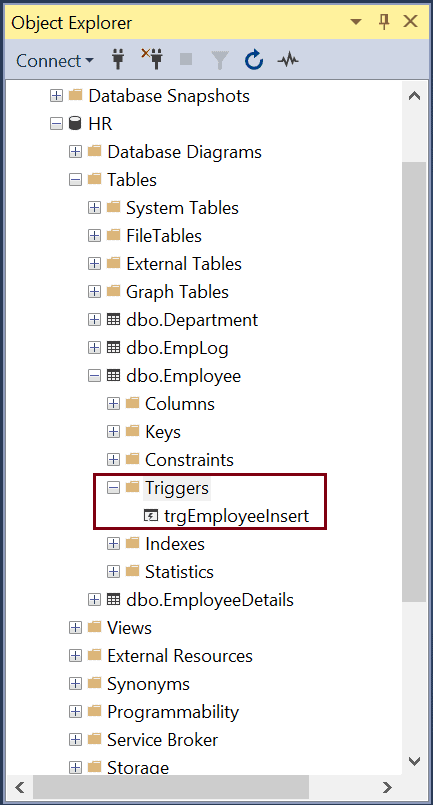This screenshot has width=440, height=805.
Task: Expand the Views folder
Action: (75, 627)
